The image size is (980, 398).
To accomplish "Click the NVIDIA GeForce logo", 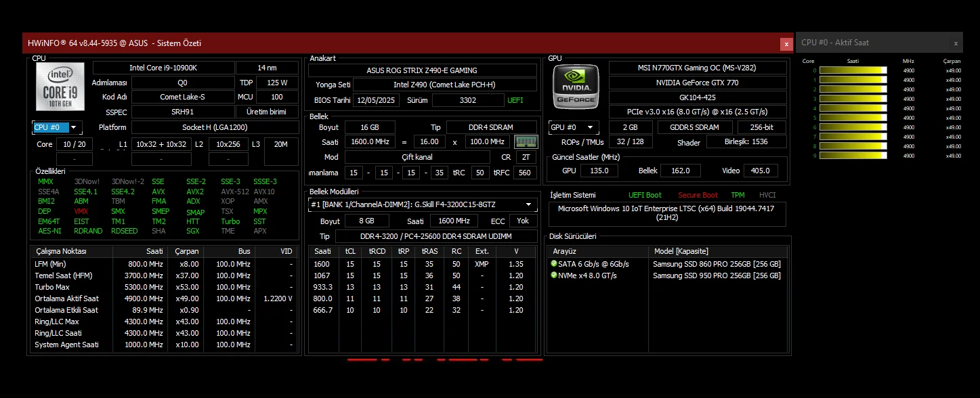I will 576,86.
